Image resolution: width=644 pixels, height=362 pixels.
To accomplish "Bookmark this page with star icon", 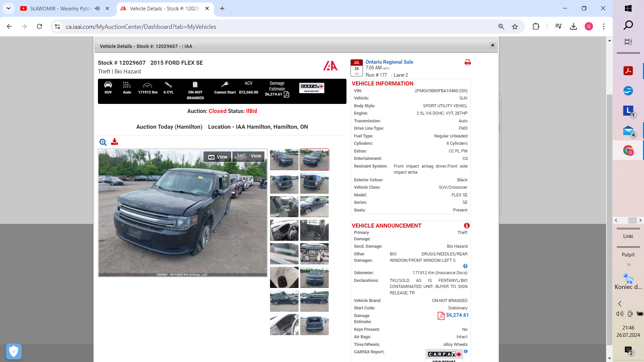I will tap(515, 26).
